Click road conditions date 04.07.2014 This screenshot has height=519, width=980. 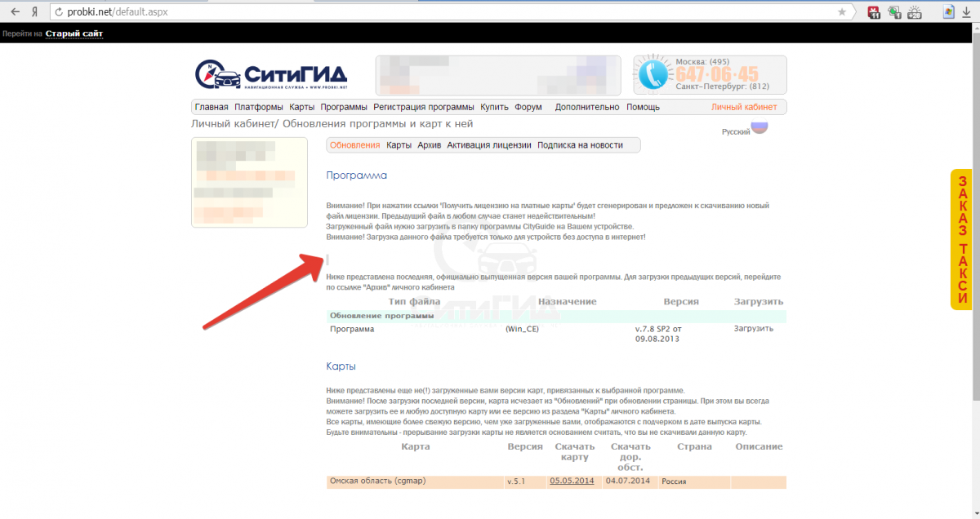[x=627, y=481]
